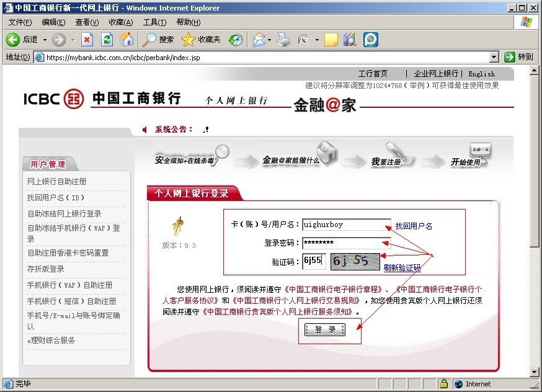This screenshot has height=392, width=542.
Task: Open the Edit dropdown arrow
Action: pos(317,40)
